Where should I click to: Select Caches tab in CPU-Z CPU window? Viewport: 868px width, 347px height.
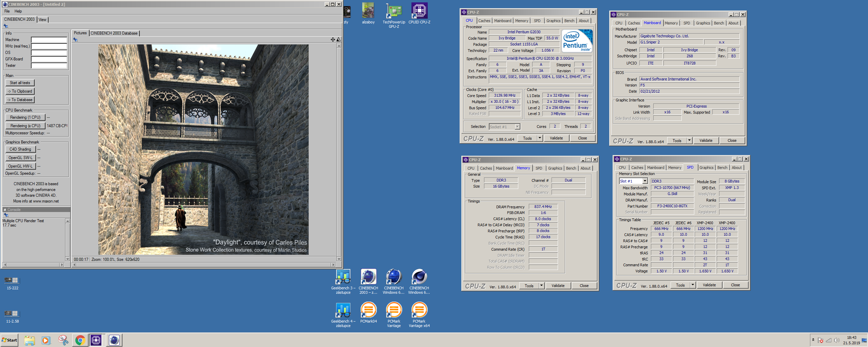[x=484, y=21]
